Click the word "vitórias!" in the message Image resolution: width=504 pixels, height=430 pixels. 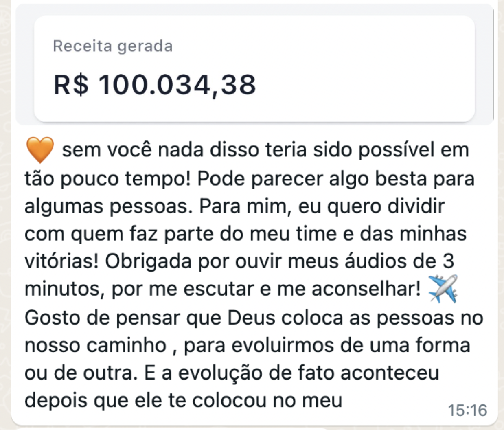point(61,261)
